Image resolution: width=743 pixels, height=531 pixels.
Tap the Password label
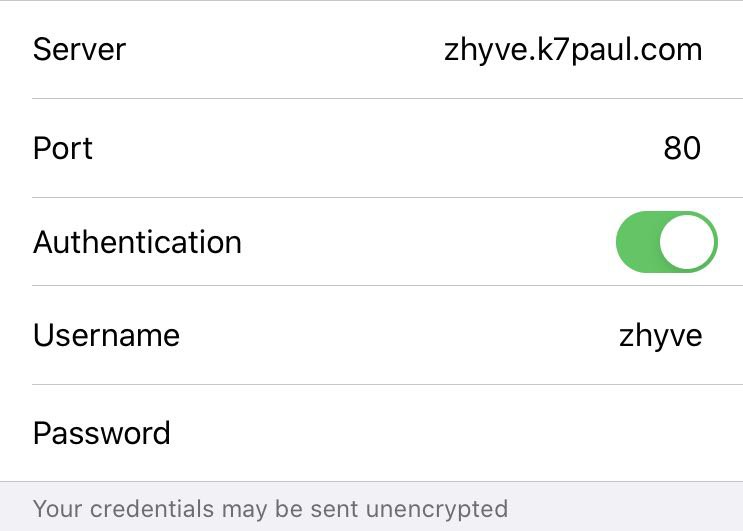(x=101, y=433)
